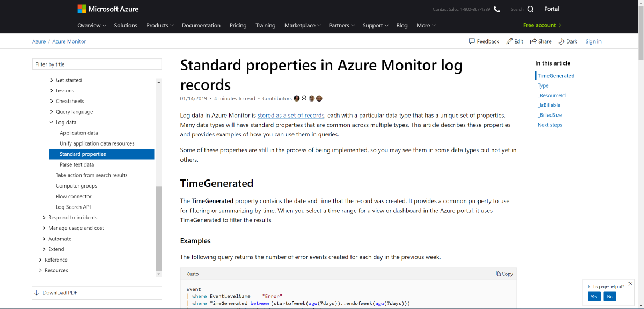Click the Copy button on the Kusto code block
This screenshot has height=309, width=644.
[504, 274]
